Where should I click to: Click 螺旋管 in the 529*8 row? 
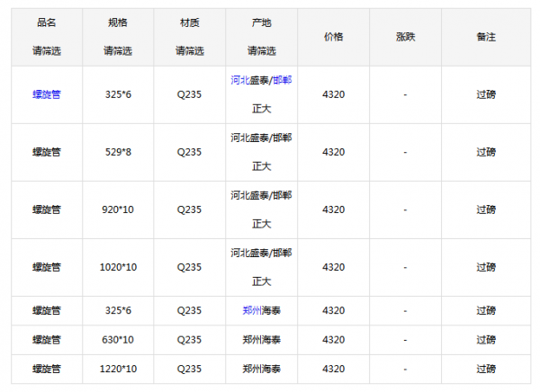tap(47, 152)
